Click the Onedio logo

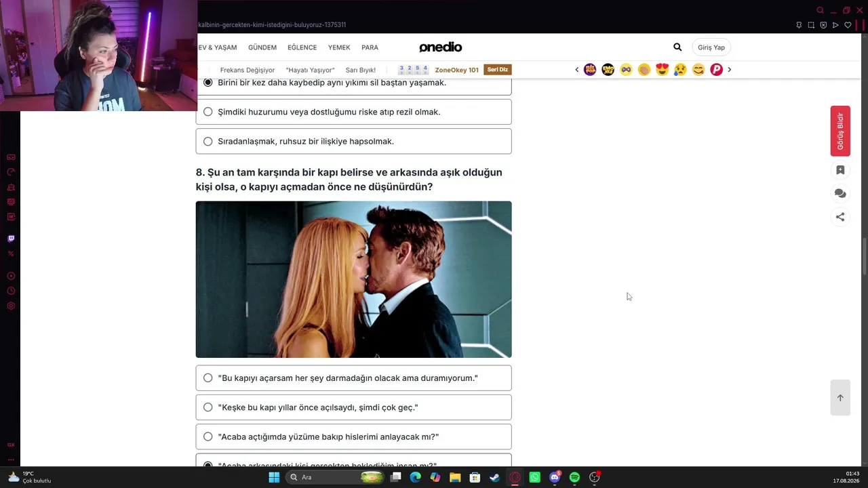440,47
